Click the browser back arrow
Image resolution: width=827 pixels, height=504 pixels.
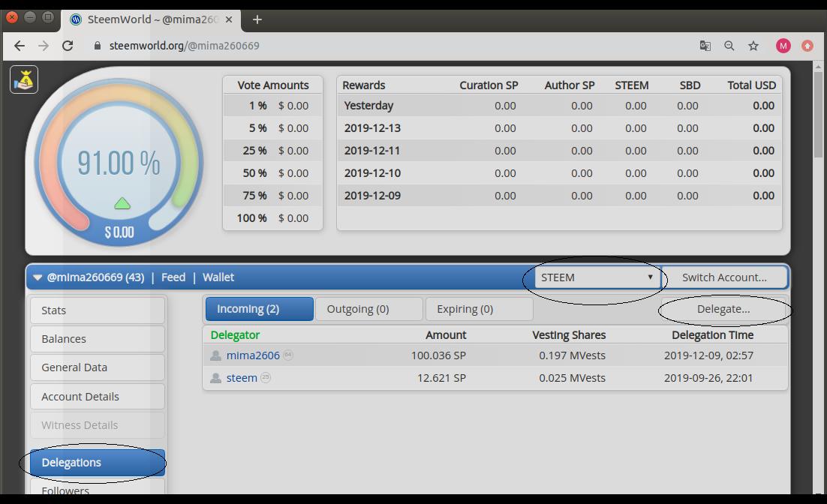click(x=20, y=46)
